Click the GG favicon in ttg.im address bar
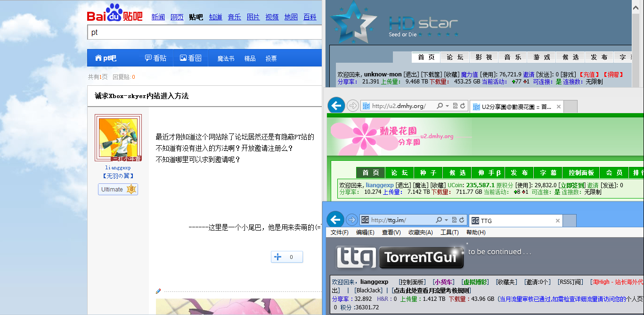644x315 pixels. coord(365,220)
